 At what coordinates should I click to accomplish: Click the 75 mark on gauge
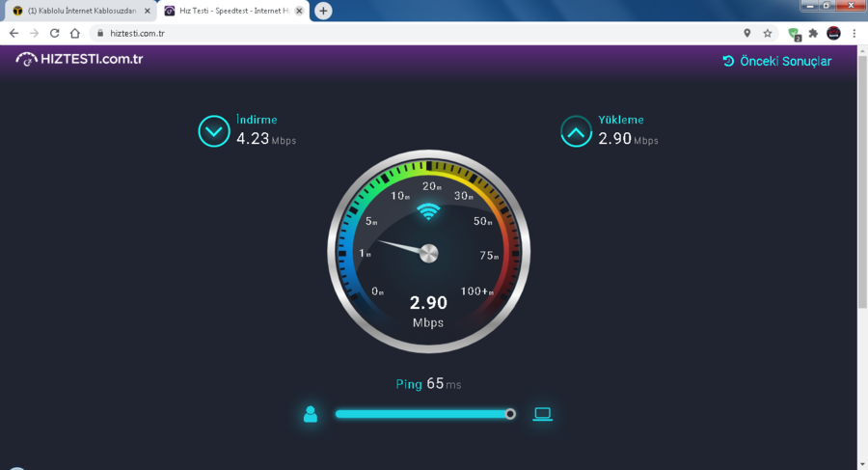[x=489, y=256]
